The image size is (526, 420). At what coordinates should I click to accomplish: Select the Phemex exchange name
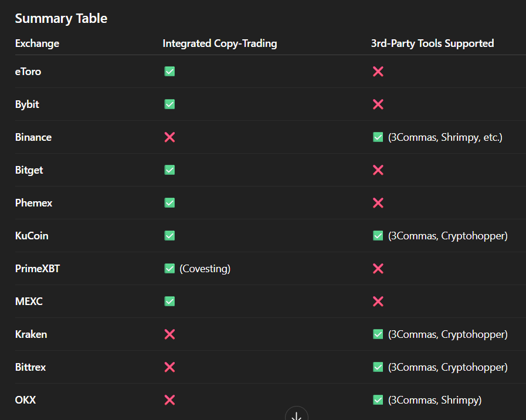coord(33,203)
